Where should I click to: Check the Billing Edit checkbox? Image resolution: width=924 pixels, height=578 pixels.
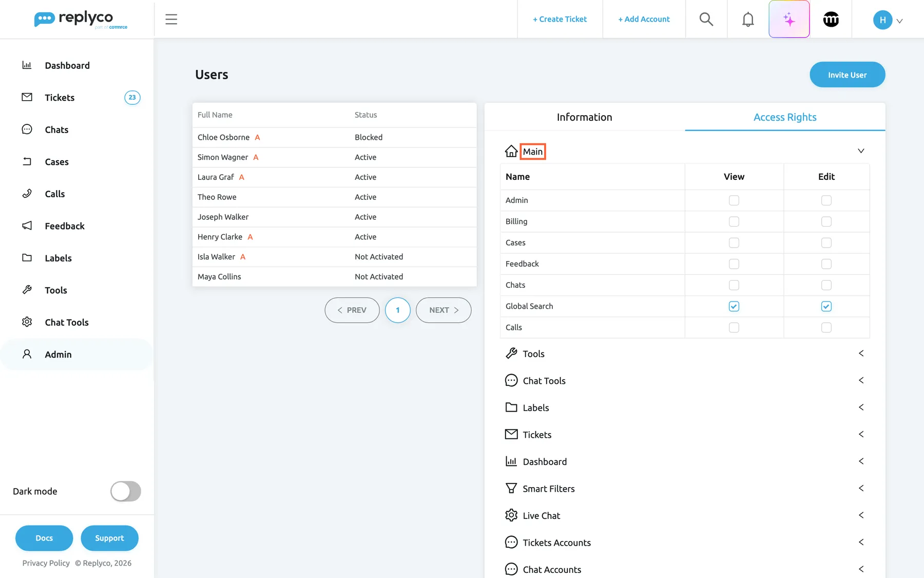point(826,221)
